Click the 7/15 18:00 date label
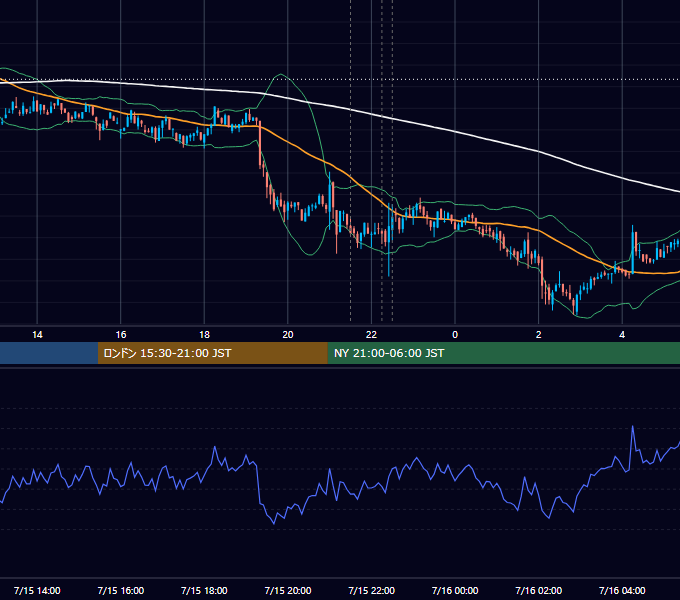Viewport: 680px width, 600px height. click(x=204, y=590)
